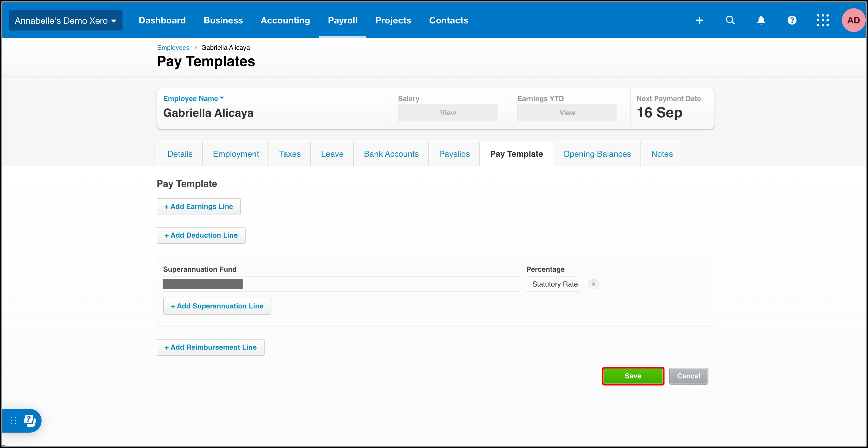The height and width of the screenshot is (448, 868).
Task: Click the plus quick-add icon
Action: click(699, 20)
